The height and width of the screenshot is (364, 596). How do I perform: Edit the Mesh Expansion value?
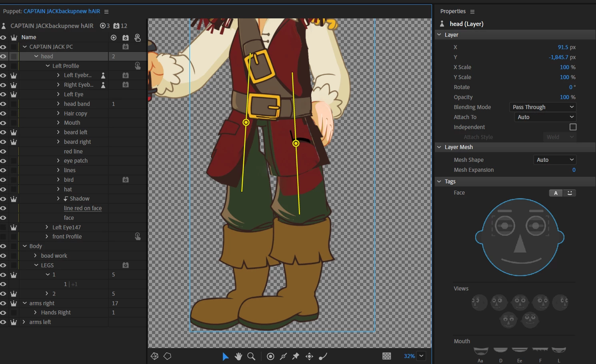coord(574,170)
